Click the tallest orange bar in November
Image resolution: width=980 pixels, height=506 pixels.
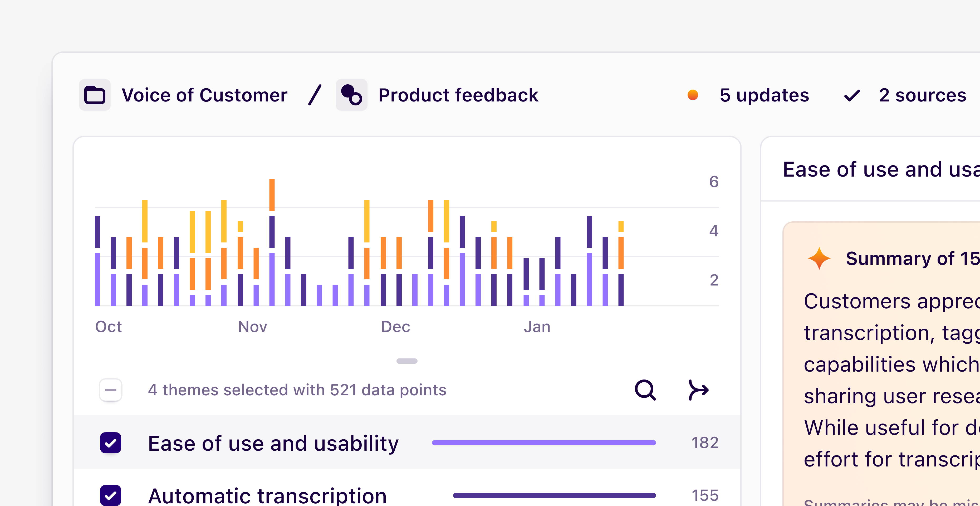272,195
